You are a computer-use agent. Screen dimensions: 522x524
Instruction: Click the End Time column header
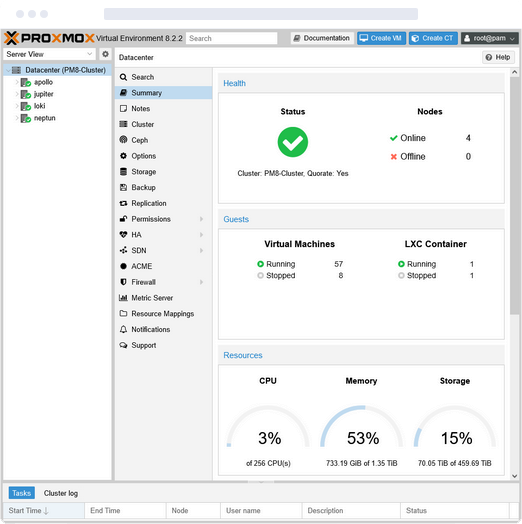[x=125, y=510]
